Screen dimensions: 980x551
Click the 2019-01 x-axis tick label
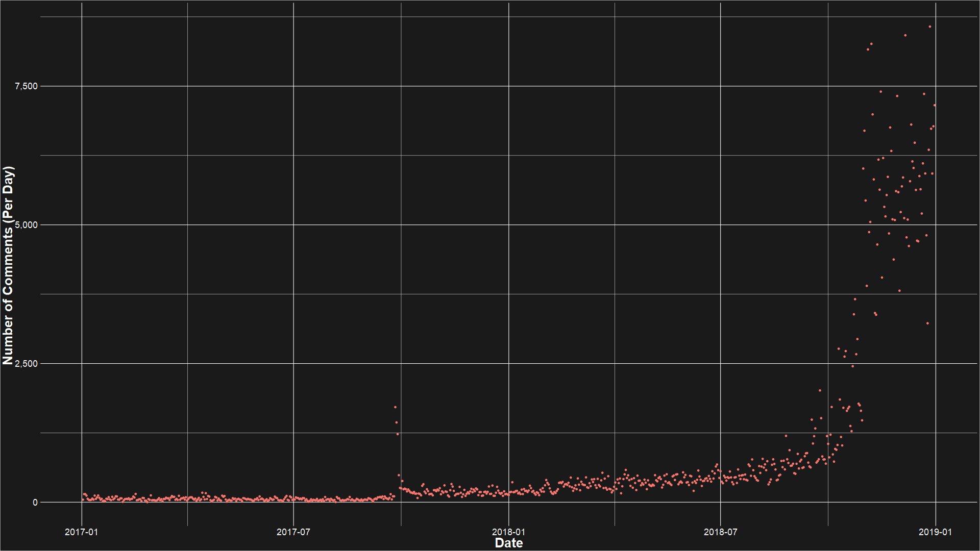pos(935,532)
